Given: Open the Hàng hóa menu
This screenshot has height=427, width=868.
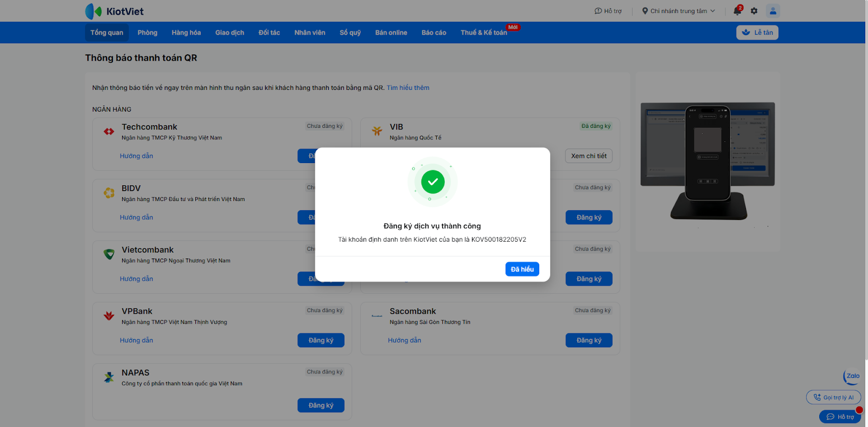Looking at the screenshot, I should 186,33.
